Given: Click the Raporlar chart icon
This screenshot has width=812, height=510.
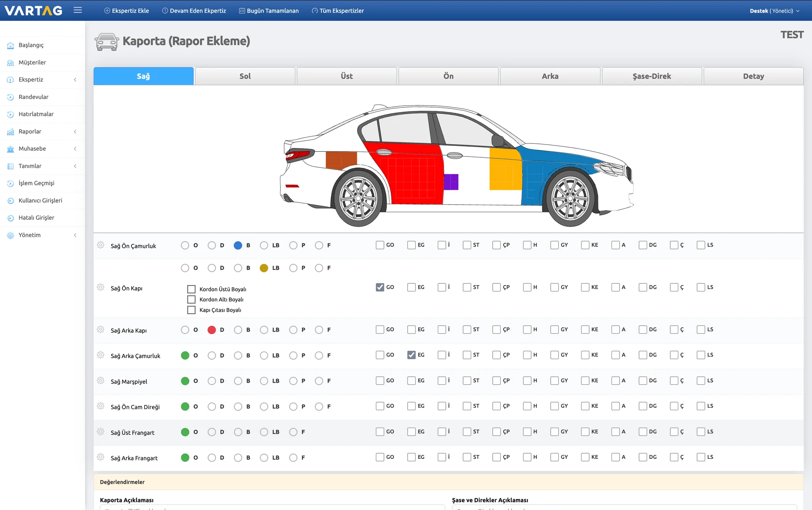Looking at the screenshot, I should click(x=11, y=132).
